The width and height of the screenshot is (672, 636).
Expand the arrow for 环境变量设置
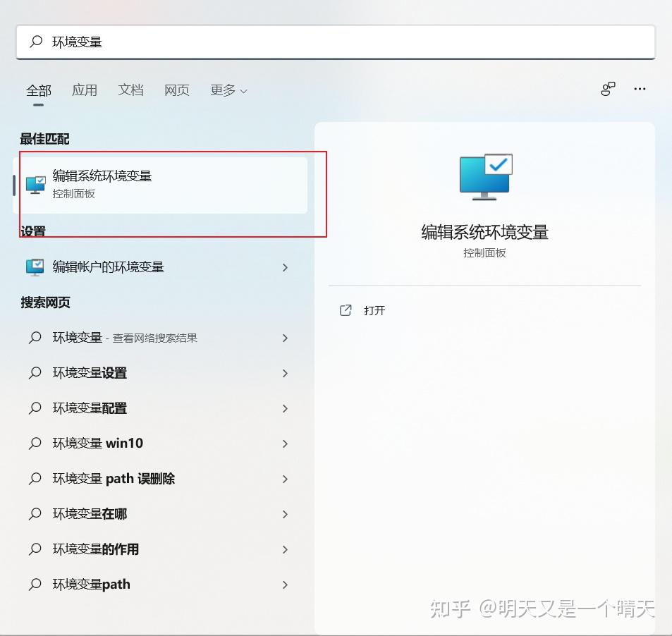[x=285, y=373]
